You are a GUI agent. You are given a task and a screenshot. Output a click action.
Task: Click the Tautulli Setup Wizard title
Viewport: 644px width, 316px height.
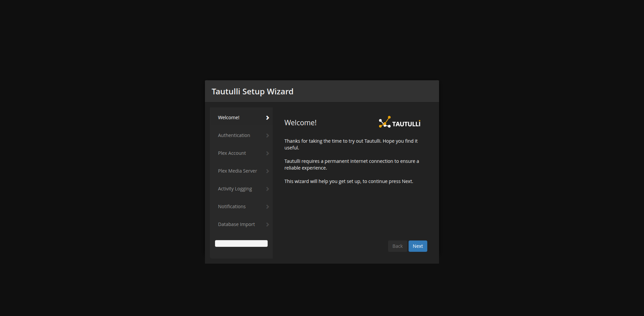(252, 91)
